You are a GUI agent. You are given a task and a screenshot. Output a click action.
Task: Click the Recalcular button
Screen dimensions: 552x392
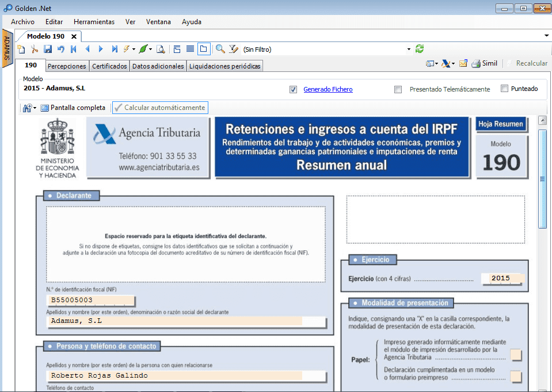click(527, 63)
